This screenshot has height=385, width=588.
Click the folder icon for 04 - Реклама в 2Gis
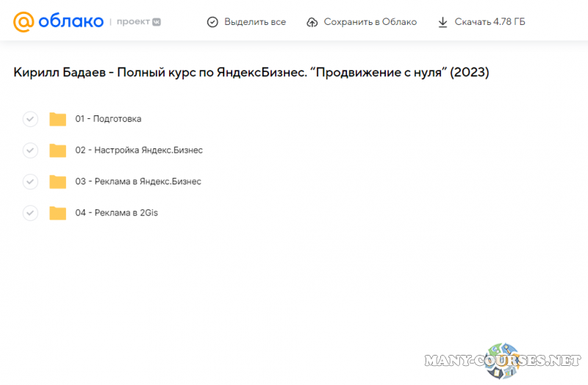click(x=58, y=213)
